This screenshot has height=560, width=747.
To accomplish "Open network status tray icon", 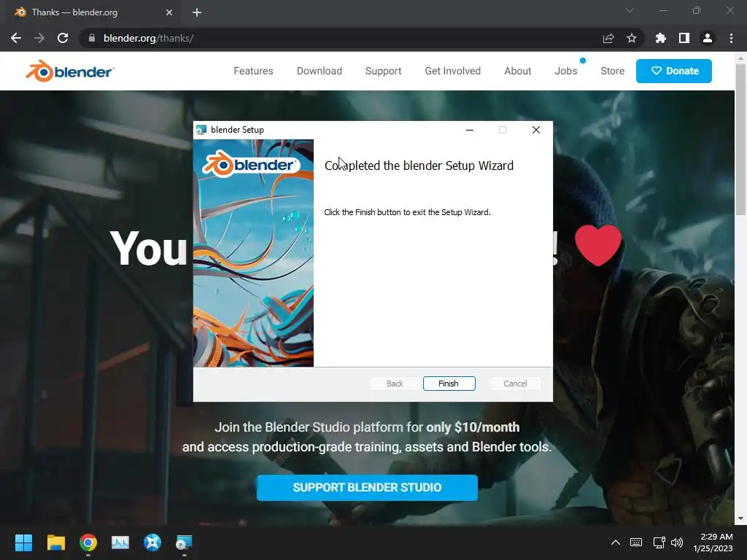I will [659, 542].
